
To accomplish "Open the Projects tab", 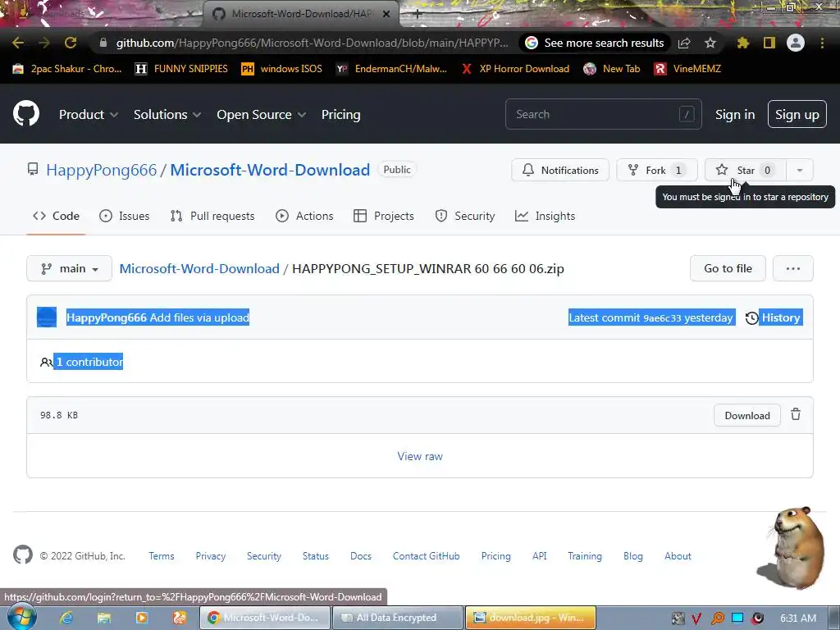I will click(384, 216).
